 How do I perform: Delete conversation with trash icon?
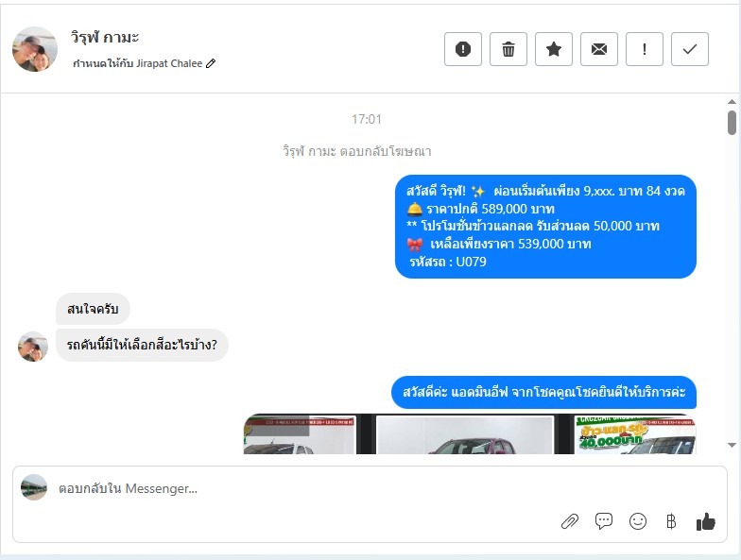click(x=508, y=49)
